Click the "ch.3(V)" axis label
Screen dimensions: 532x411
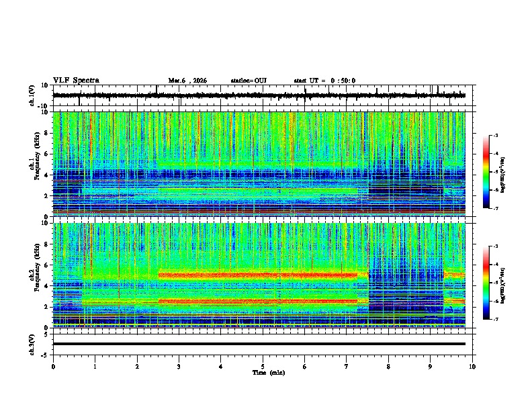[32, 345]
